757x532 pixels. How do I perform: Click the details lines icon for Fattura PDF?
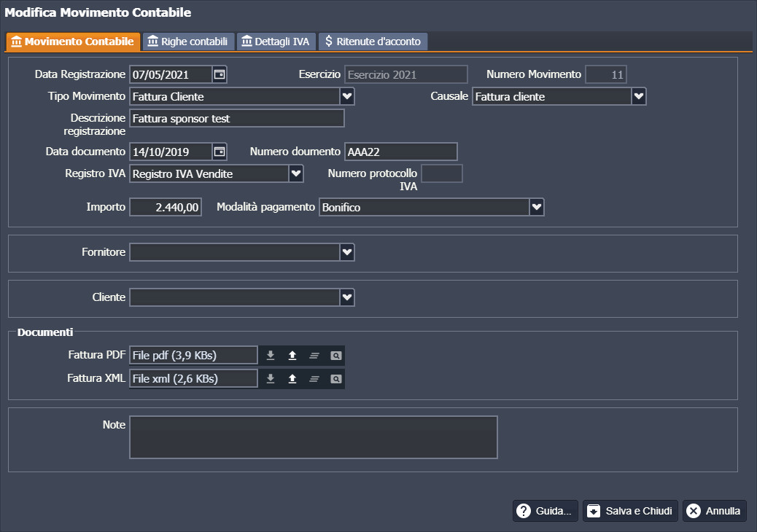pyautogui.click(x=314, y=356)
